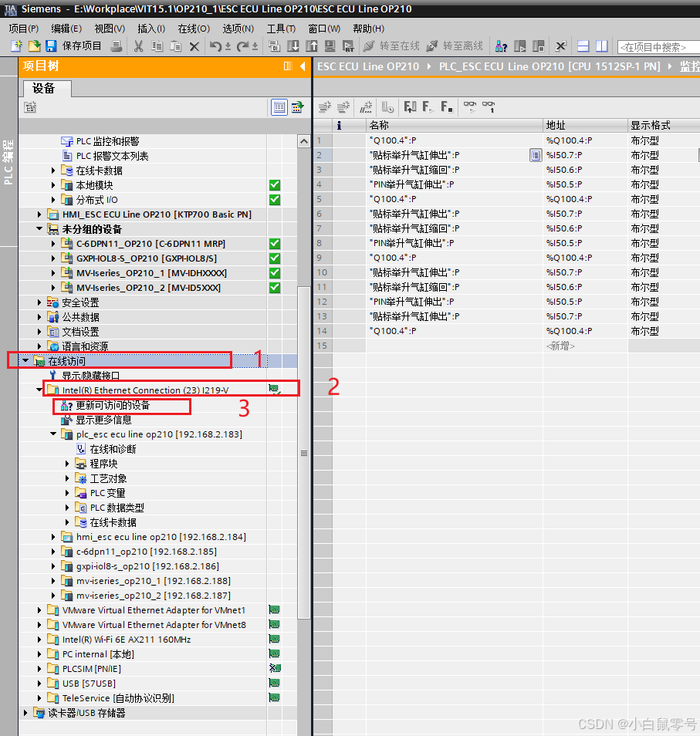Click the 地址 column header
Image resolution: width=700 pixels, height=736 pixels.
click(585, 125)
